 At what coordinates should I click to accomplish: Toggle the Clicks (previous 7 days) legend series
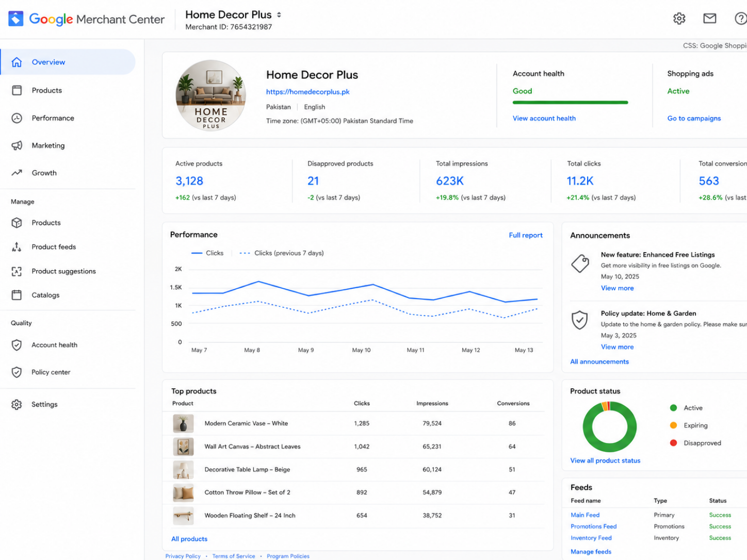pos(282,253)
